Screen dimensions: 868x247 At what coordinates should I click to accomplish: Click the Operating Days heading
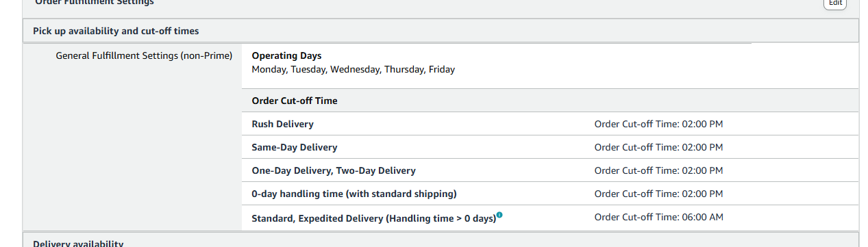pos(286,55)
